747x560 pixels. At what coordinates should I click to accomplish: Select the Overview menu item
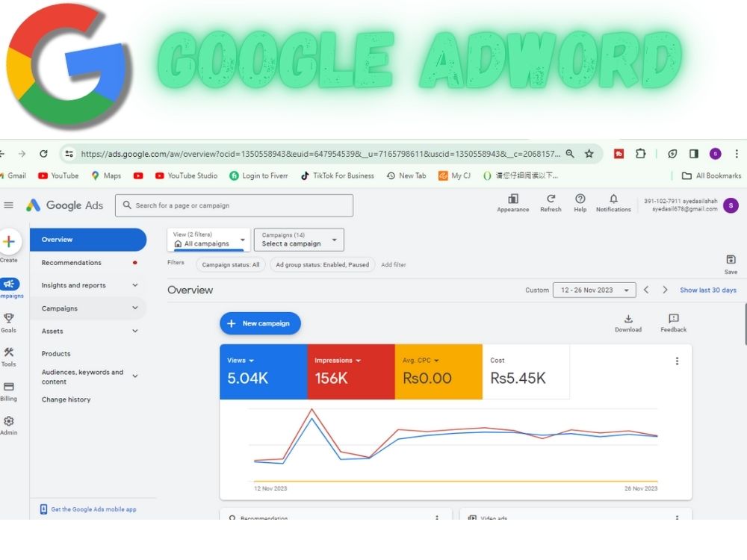pyautogui.click(x=88, y=240)
